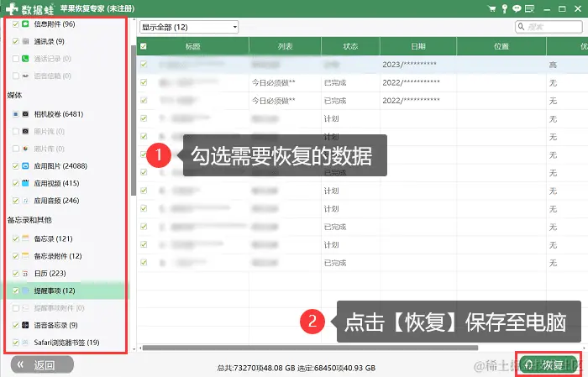Viewport: 588px width, 377px height.
Task: Toggle the select-all checkbox in table header
Action: 144,46
